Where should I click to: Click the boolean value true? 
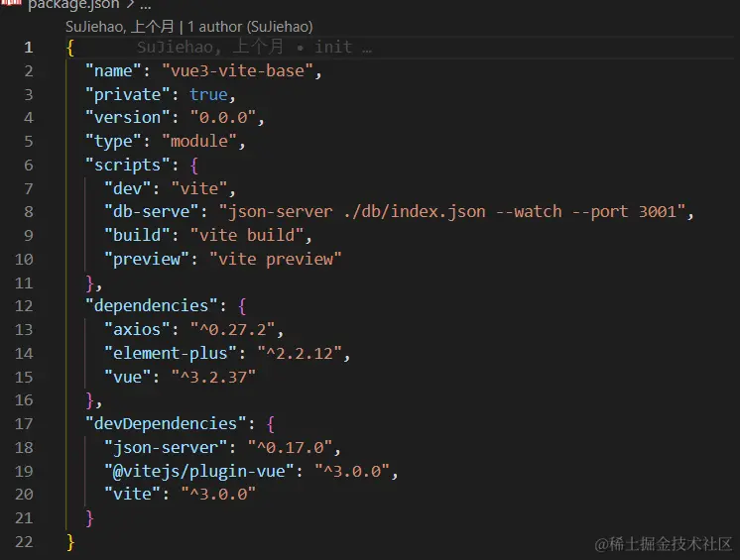pos(208,95)
